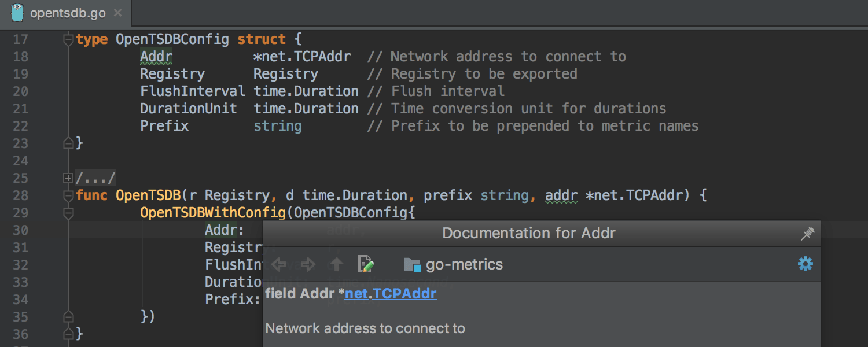This screenshot has height=347, width=868.
Task: Collapse the OpenTSDBWithConfig call at line 29
Action: coord(68,213)
